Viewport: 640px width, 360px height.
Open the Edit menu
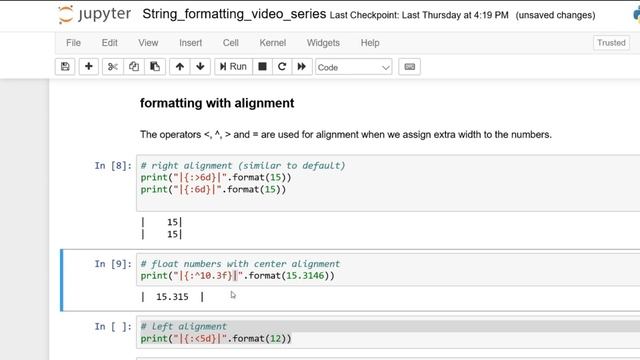pos(109,43)
